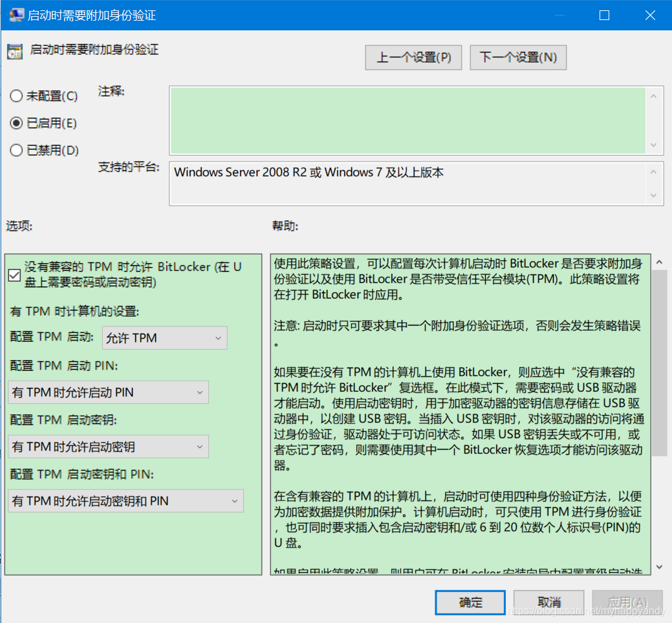Click the up arrow of 支持的平台 scrollbar

(654, 172)
